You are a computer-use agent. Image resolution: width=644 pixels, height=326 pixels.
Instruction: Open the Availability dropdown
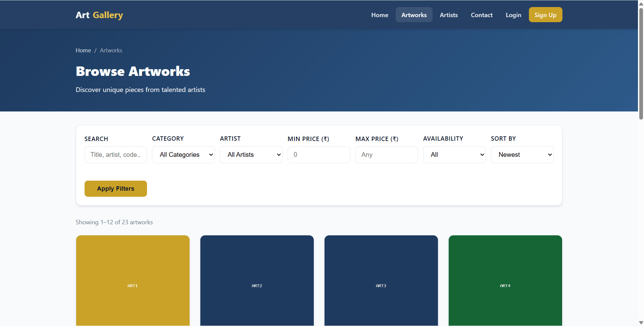click(454, 155)
